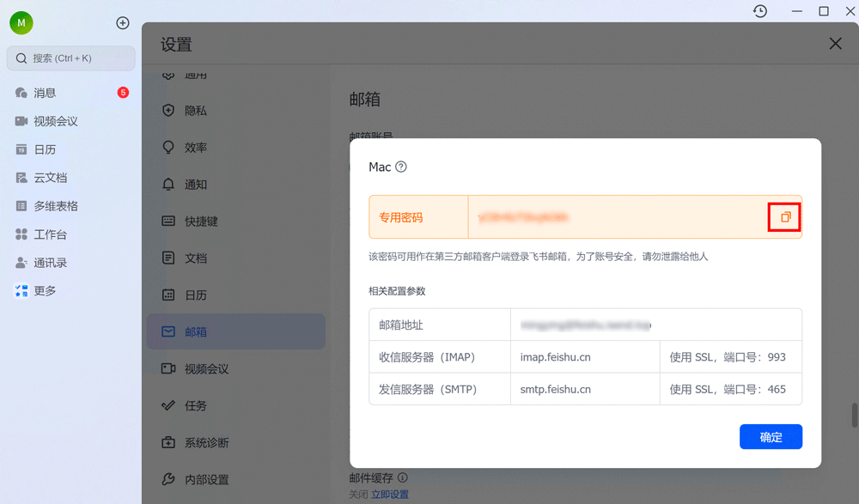Click the search (Ctrl+K) input field
Viewport: 859px width, 504px height.
coord(69,58)
